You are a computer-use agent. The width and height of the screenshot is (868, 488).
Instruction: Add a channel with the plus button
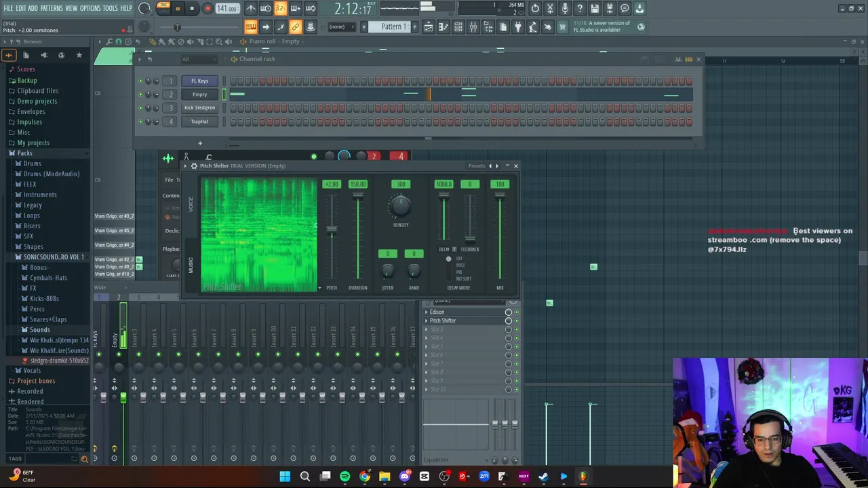pos(200,143)
